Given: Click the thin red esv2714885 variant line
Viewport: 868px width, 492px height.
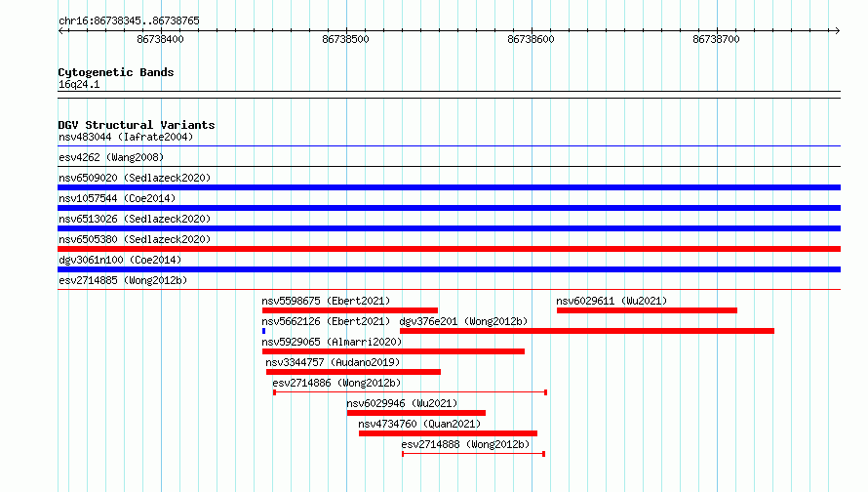Looking at the screenshot, I should 449,289.
